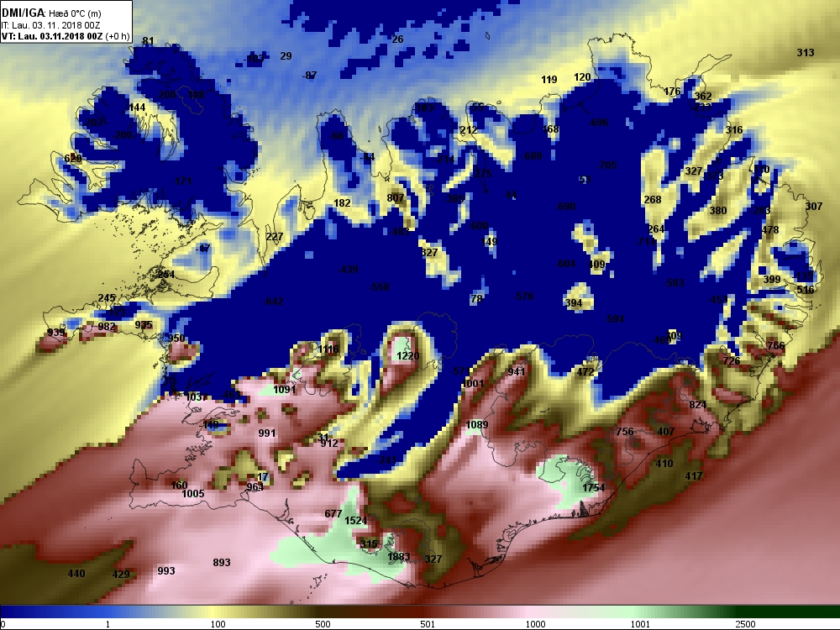Click the map value 380
The height and width of the screenshot is (630, 840).
(718, 211)
